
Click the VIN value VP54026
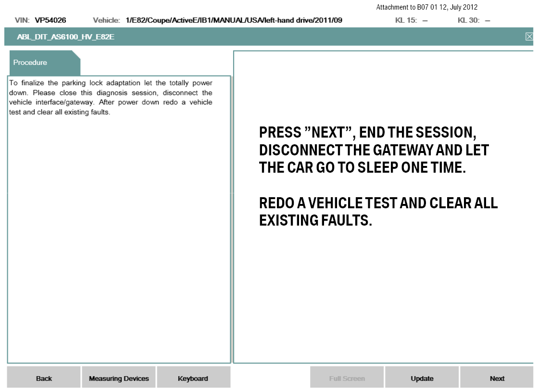50,20
